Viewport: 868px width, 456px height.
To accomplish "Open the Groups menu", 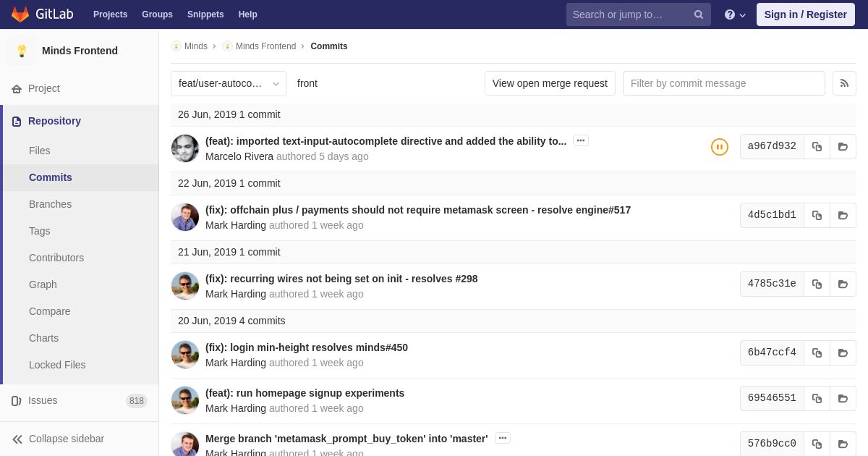I will coord(157,14).
